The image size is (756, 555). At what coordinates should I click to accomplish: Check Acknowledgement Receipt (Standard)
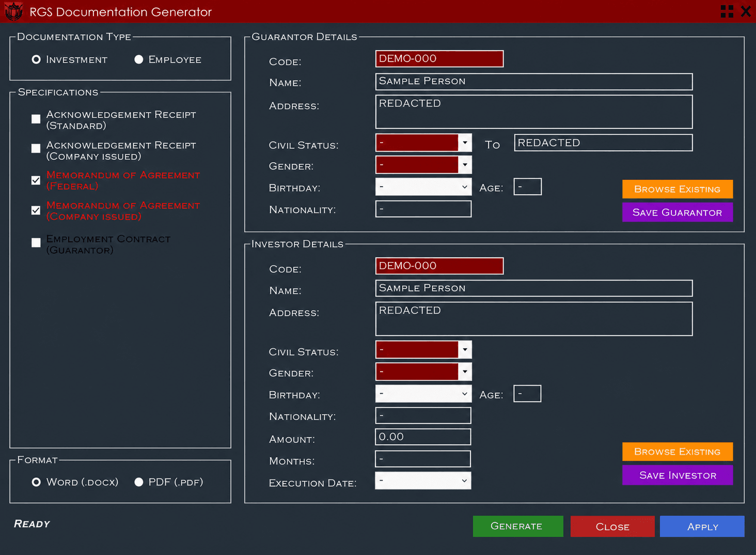pyautogui.click(x=36, y=119)
